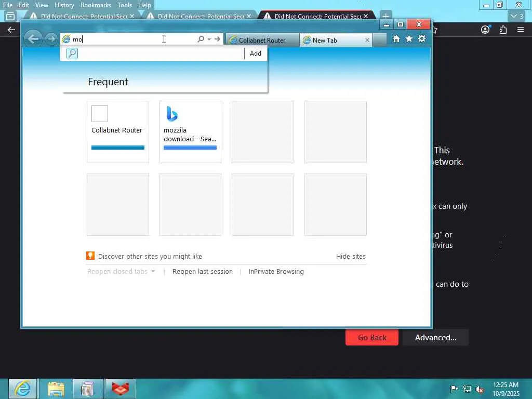Open the Firefox Help menu
This screenshot has width=532, height=399.
pyautogui.click(x=144, y=5)
